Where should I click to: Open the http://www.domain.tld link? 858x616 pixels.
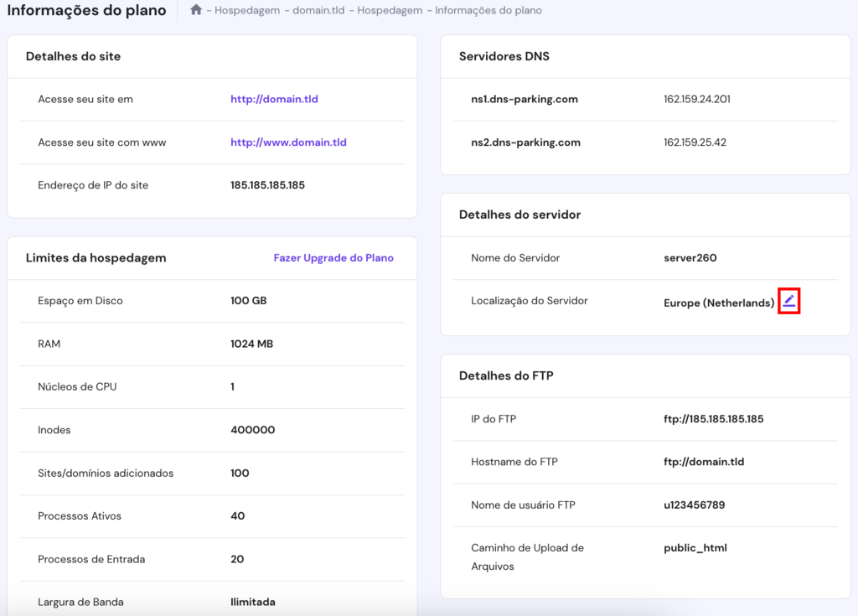click(x=288, y=142)
